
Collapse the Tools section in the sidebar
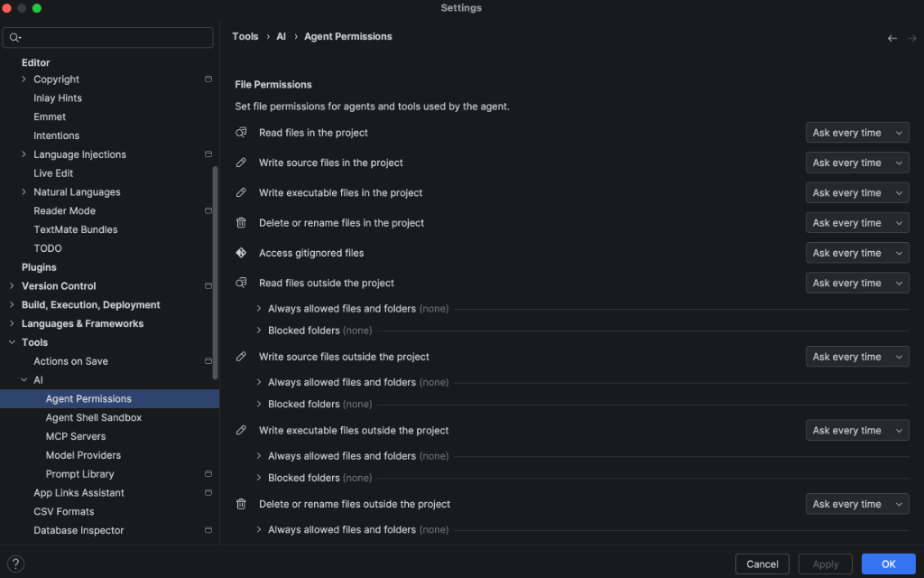(13, 342)
